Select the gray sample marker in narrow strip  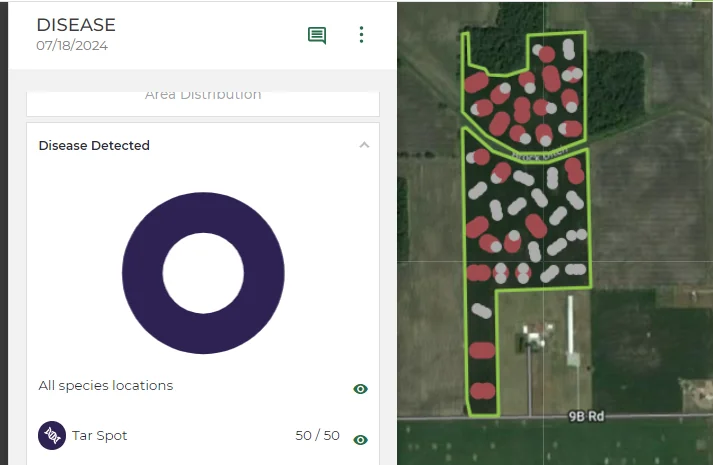click(x=482, y=311)
